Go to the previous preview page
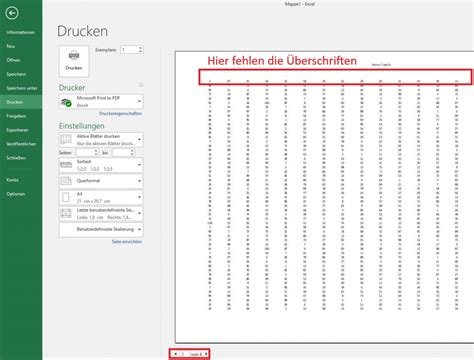 (x=176, y=354)
